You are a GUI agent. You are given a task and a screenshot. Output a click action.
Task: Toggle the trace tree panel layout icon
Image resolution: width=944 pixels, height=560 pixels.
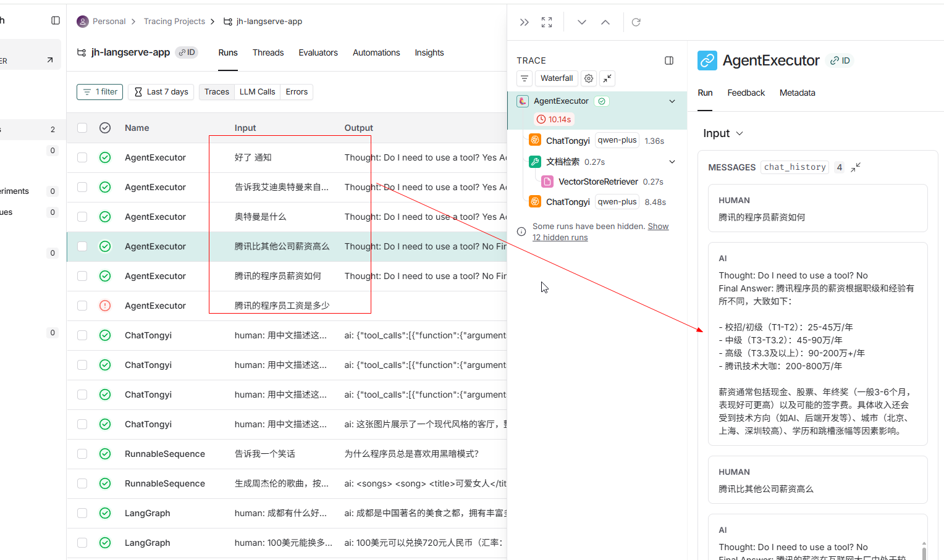(669, 61)
